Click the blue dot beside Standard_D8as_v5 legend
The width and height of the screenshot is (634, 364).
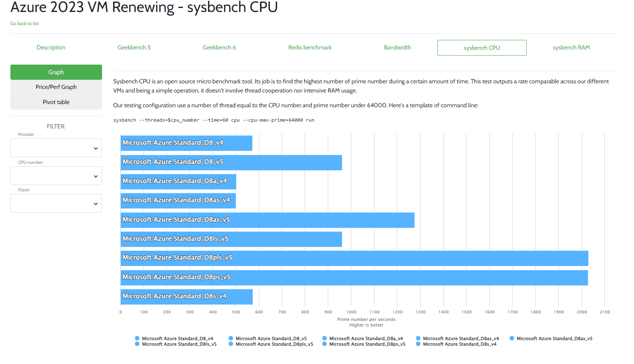511,338
